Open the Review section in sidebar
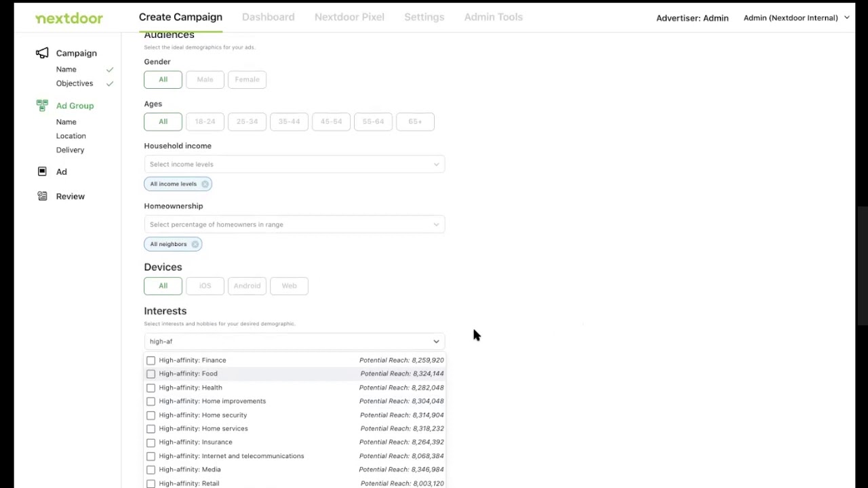The height and width of the screenshot is (488, 868). 71,196
